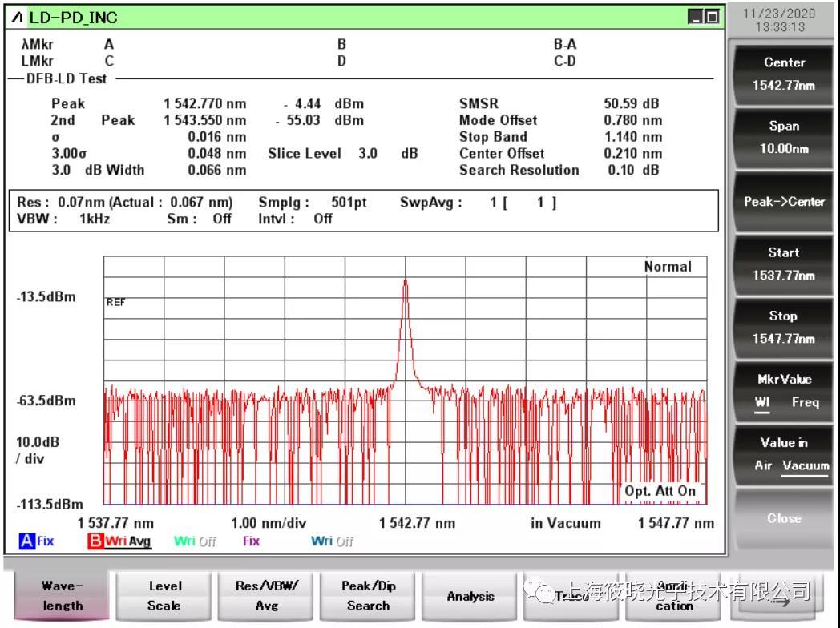Switch to the Analysis tab
Viewport: 840px width, 628px height.
[x=471, y=597]
